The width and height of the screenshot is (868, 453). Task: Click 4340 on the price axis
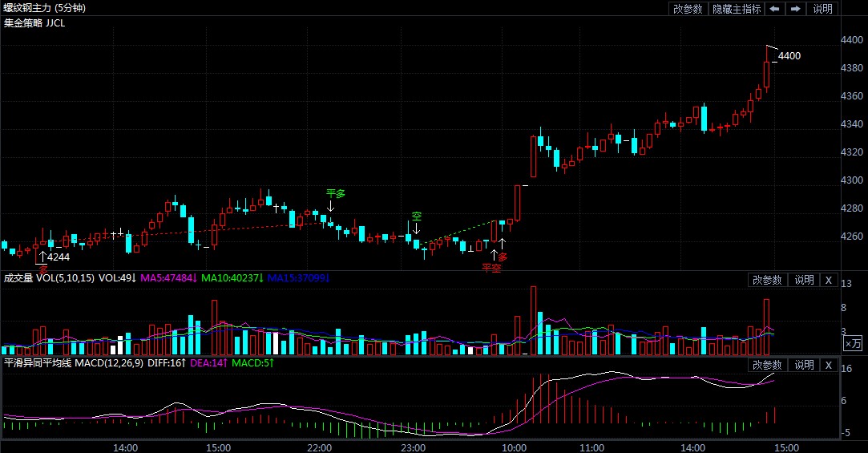pos(851,124)
